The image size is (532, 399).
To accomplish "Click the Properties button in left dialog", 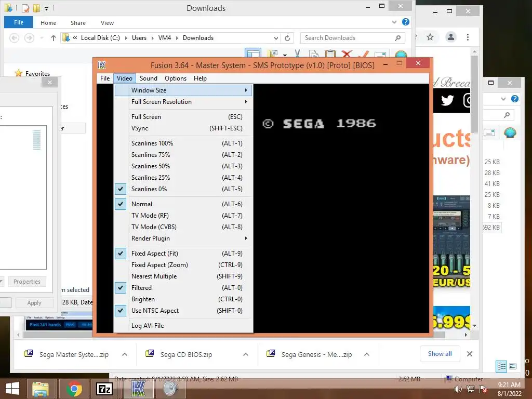I will click(27, 282).
